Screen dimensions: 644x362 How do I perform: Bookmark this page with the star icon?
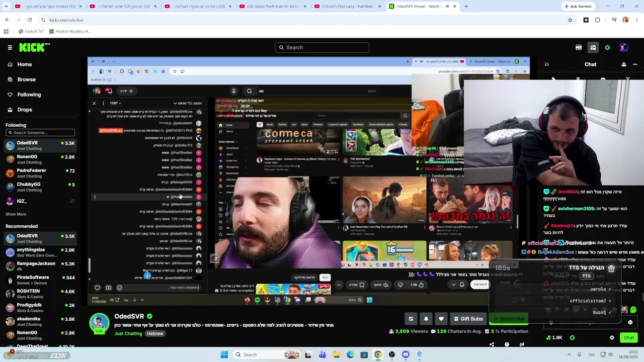click(x=570, y=20)
